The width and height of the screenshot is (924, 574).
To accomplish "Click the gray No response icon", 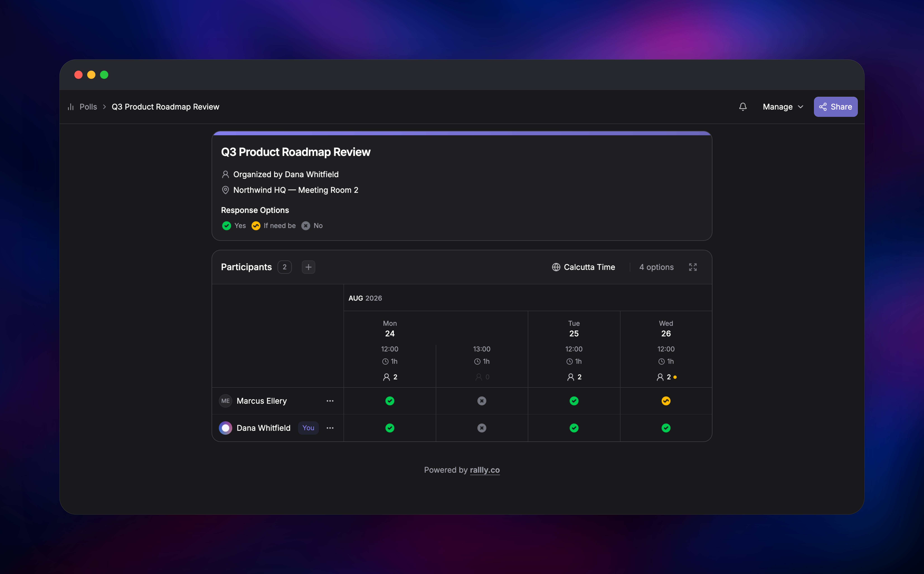I will [x=306, y=226].
